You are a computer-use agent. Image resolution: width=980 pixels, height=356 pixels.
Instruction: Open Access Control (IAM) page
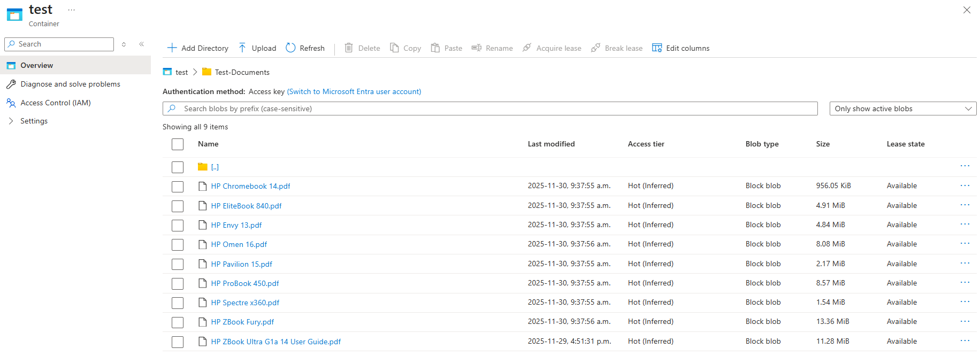pyautogui.click(x=56, y=103)
